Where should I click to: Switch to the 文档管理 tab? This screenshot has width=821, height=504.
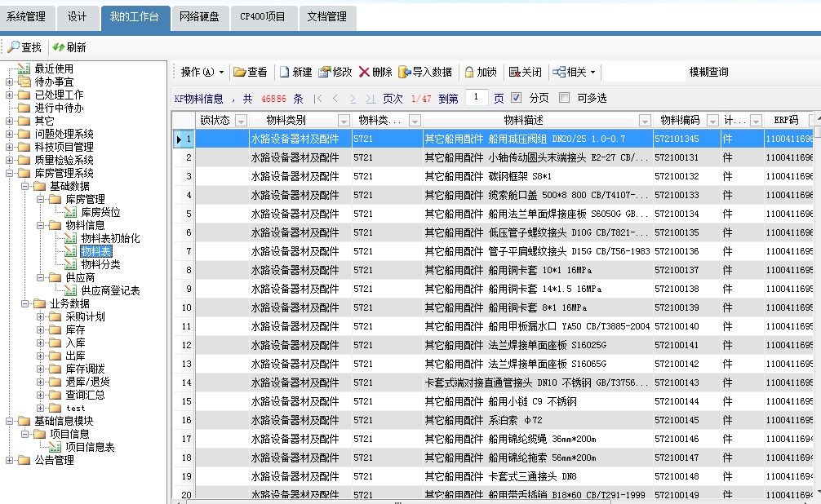(x=326, y=16)
